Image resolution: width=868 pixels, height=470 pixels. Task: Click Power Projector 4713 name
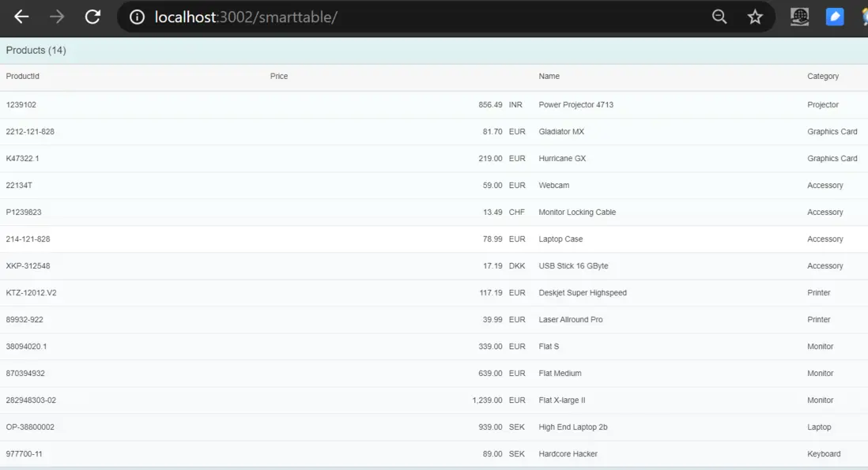576,104
